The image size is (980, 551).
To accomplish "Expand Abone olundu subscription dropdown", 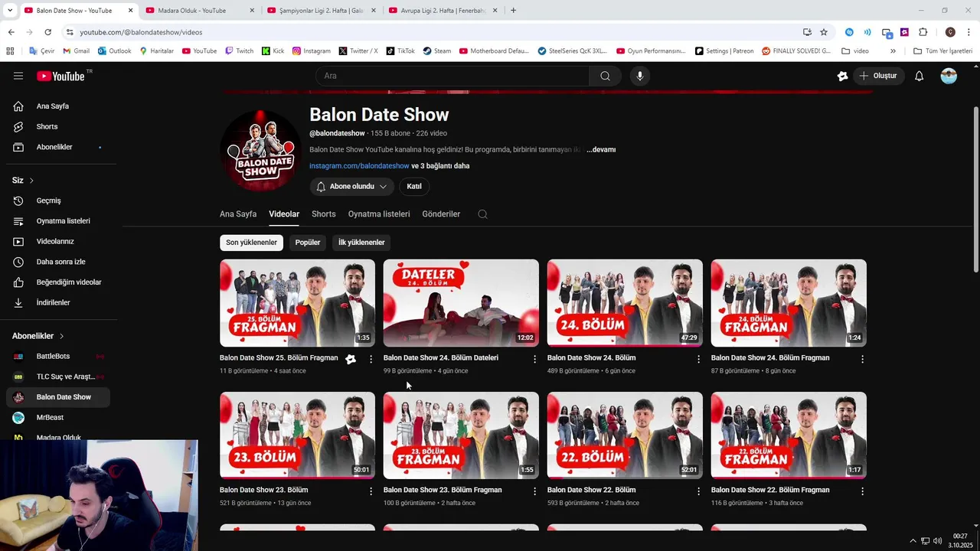I will pyautogui.click(x=351, y=187).
